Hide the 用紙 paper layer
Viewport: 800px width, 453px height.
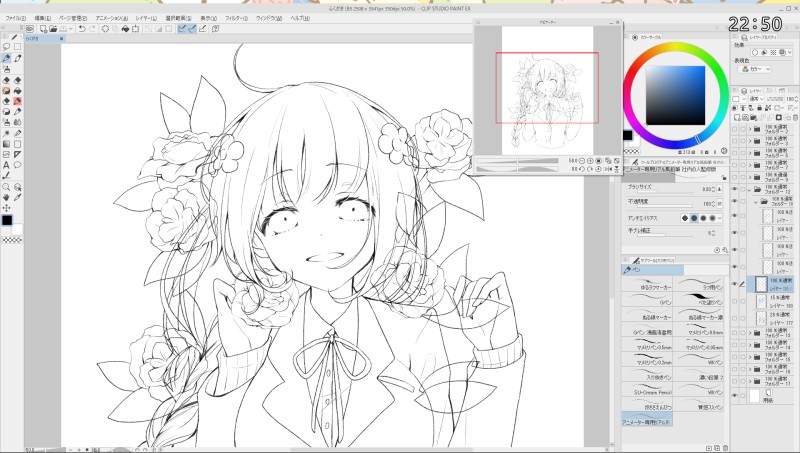pyautogui.click(x=735, y=395)
